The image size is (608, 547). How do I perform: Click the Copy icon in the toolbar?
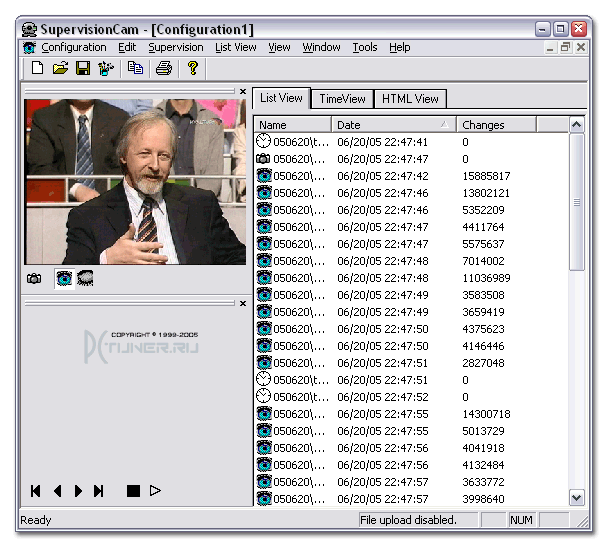[135, 68]
